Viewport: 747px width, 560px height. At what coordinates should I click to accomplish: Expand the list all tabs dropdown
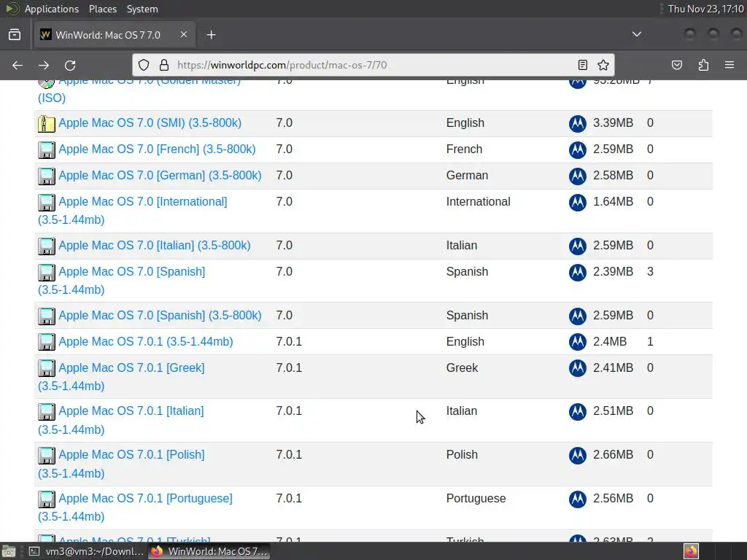tap(636, 34)
